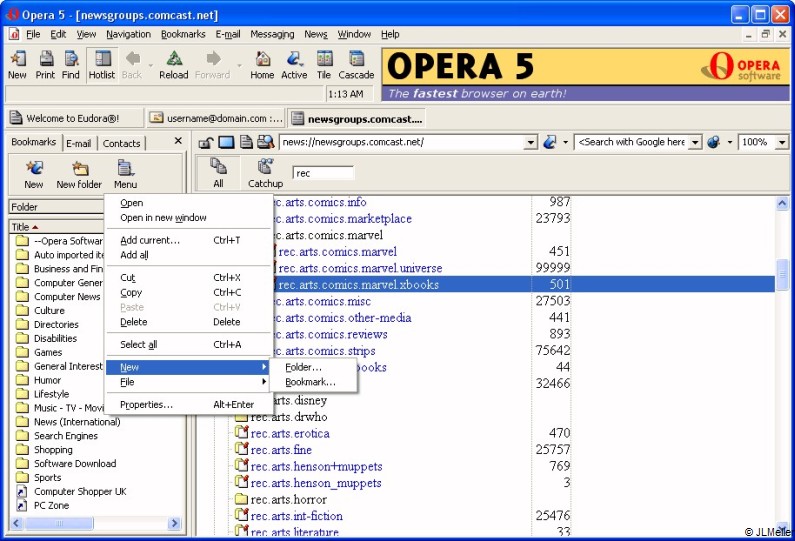Open dropdown arrow next to Go icon
The width and height of the screenshot is (795, 541).
[565, 142]
